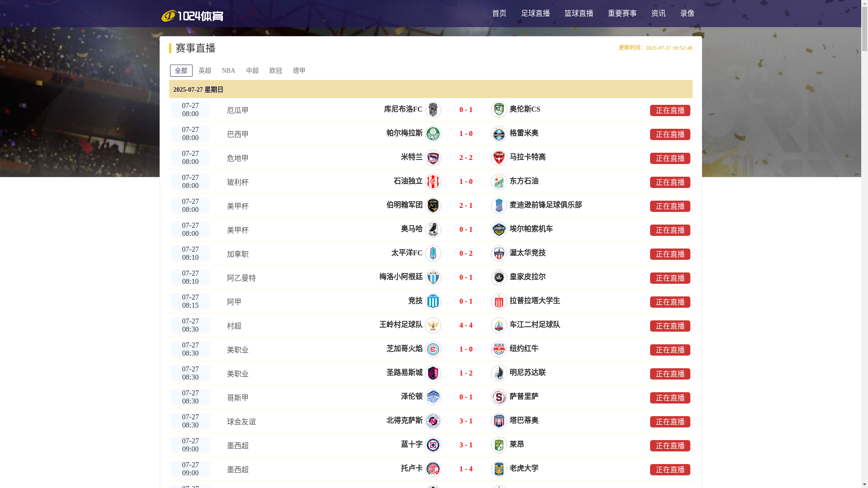The width and height of the screenshot is (868, 488).
Task: Click 马拉卡特高 team crest
Action: pos(499,158)
